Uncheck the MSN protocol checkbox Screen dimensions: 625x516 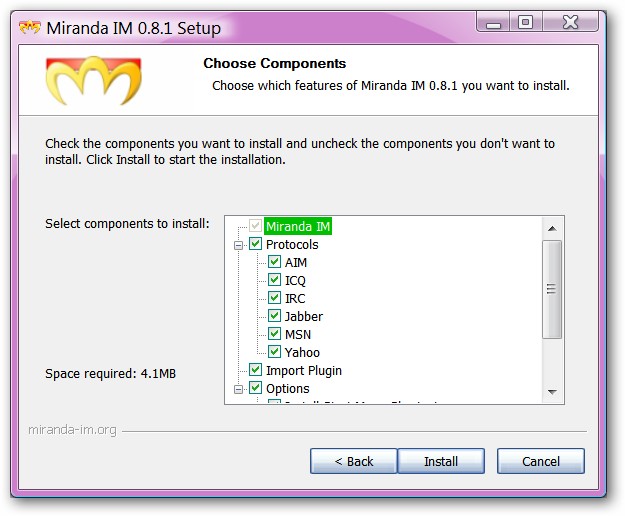(x=274, y=334)
